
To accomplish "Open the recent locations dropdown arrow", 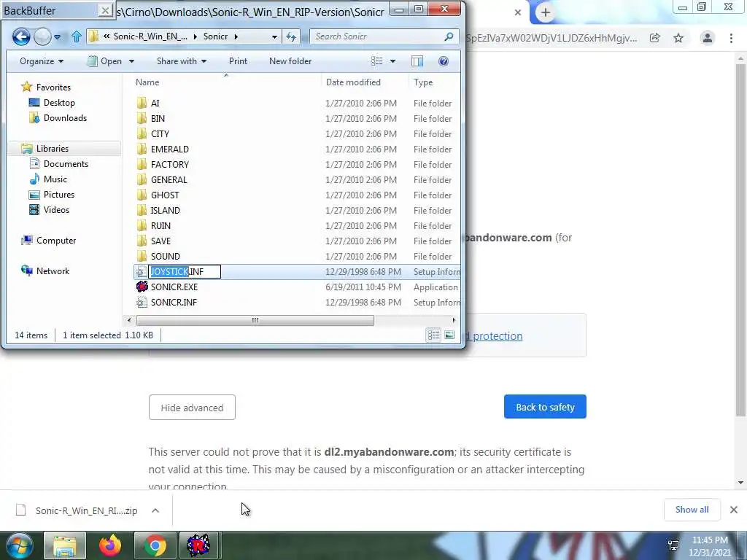I will (57, 36).
